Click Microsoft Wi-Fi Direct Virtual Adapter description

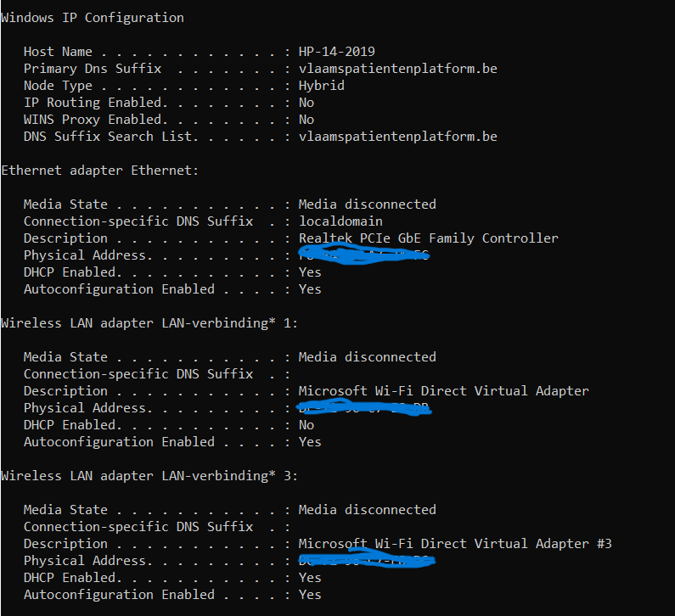coord(443,391)
